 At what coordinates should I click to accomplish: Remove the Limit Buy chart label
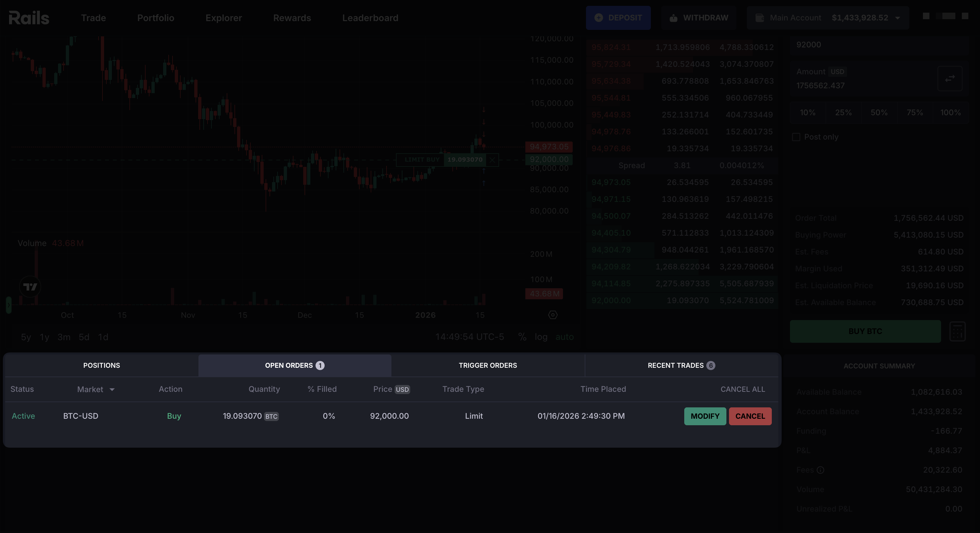pos(492,160)
